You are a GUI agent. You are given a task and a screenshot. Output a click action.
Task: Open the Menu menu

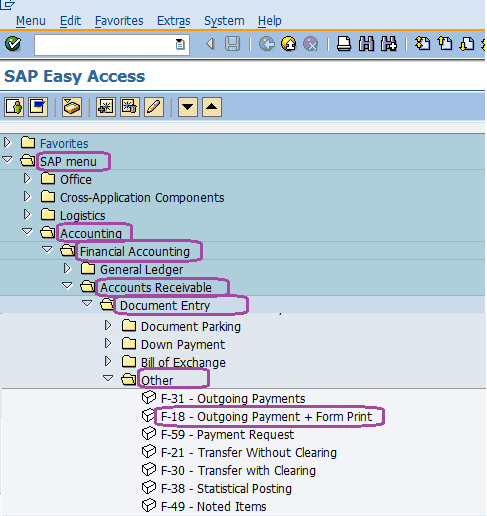31,21
